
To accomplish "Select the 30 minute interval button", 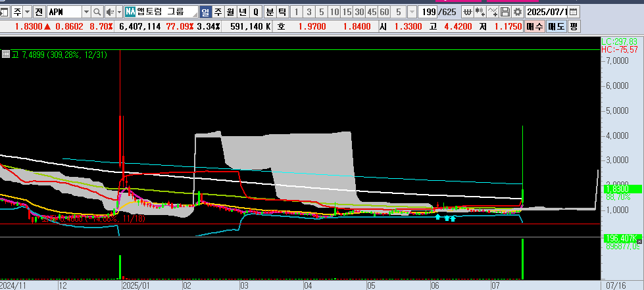I will click(x=359, y=12).
